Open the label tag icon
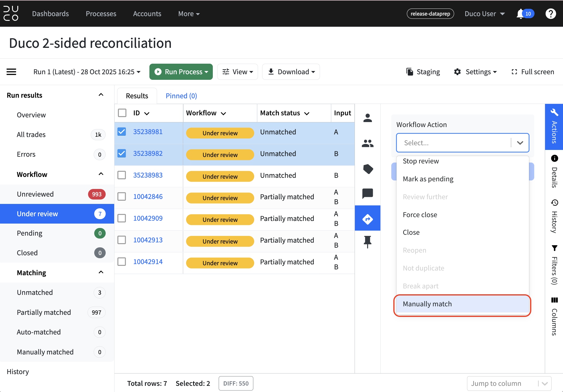The height and width of the screenshot is (392, 563). tap(368, 169)
